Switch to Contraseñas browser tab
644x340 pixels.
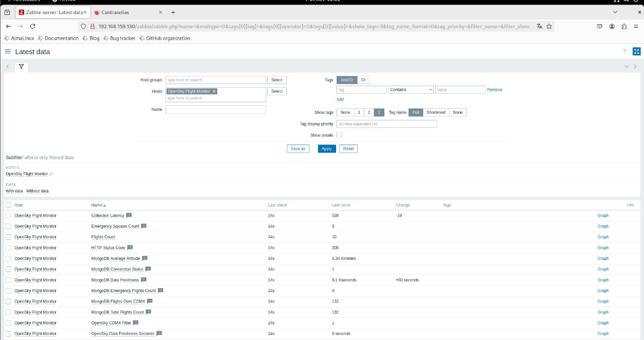129,12
